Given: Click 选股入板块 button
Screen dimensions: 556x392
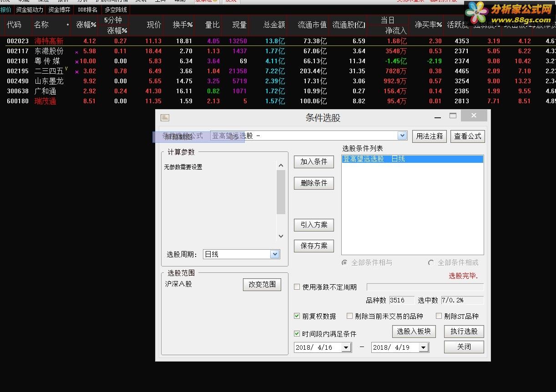Looking at the screenshot, I should [x=414, y=332].
